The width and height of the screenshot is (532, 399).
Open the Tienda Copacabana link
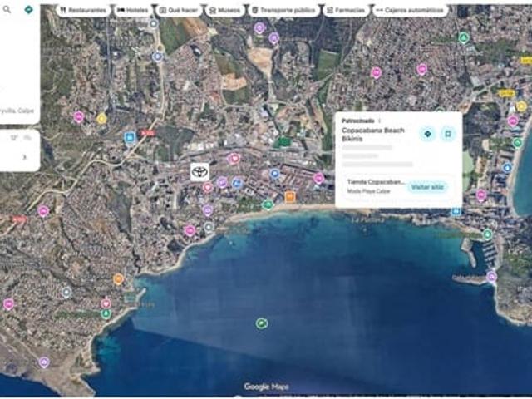pos(376,181)
